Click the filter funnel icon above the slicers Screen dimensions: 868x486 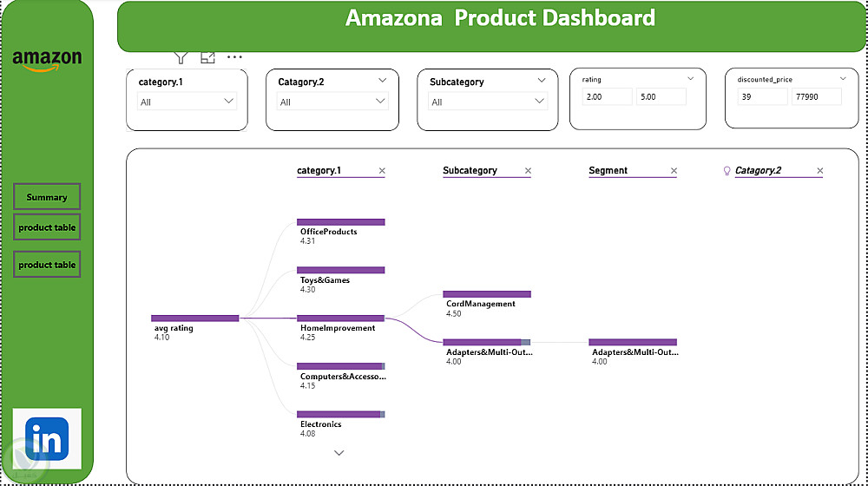[x=181, y=57]
